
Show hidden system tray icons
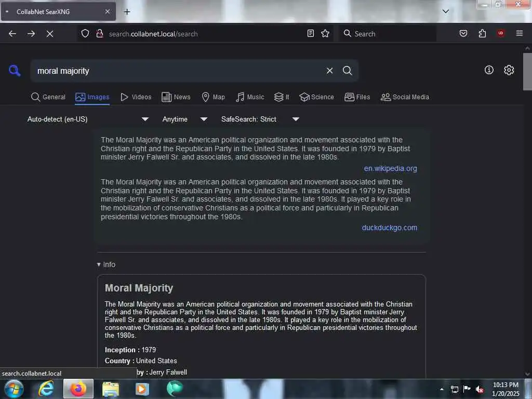click(442, 389)
